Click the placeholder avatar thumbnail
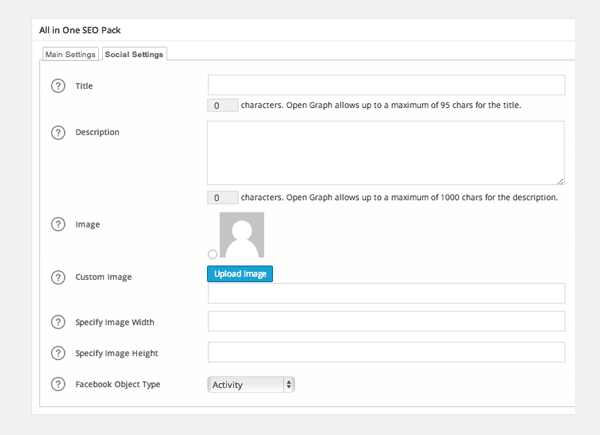The width and height of the screenshot is (600, 435). [x=241, y=235]
